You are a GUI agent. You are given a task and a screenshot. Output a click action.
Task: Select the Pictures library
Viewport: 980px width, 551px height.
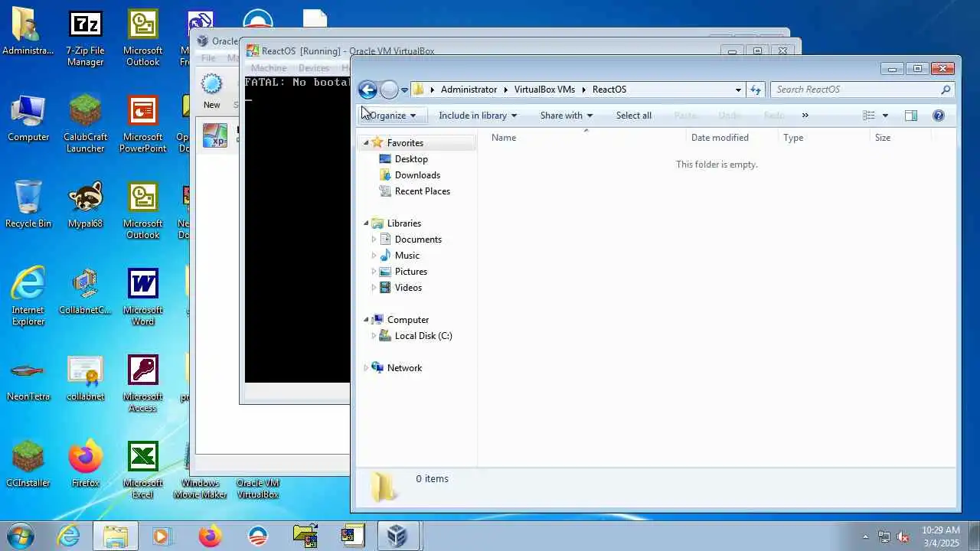click(411, 272)
